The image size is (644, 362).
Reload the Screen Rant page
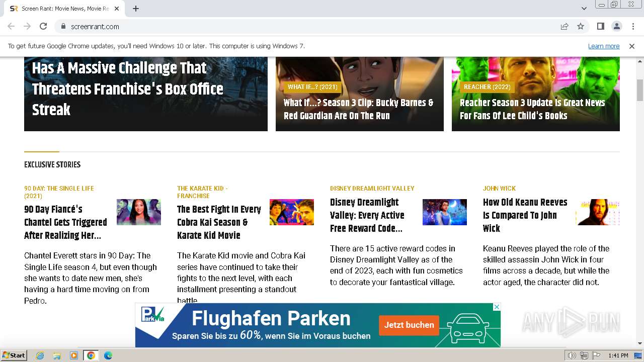pos(43,26)
